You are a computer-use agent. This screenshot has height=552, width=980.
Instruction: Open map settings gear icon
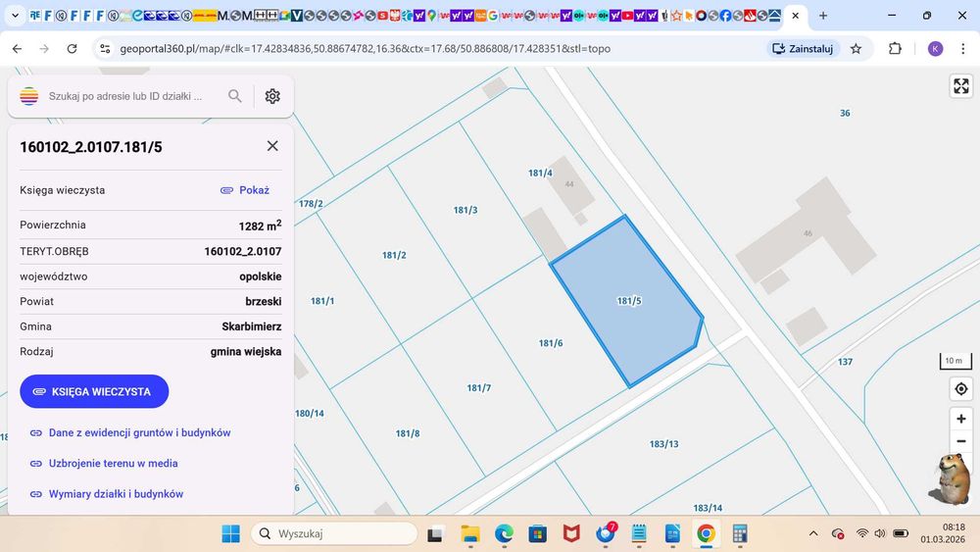click(271, 96)
